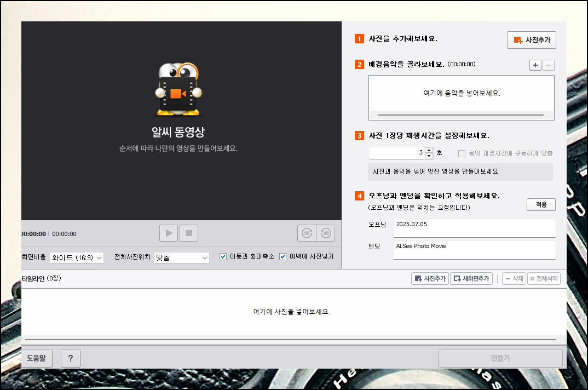Screen dimensions: 588x390
Task: Open the 전체사진위치 맞춤 dropdown
Action: [182, 257]
